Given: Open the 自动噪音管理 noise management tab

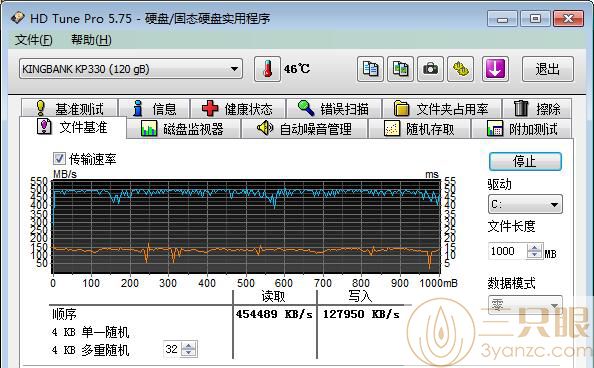Looking at the screenshot, I should click(x=304, y=129).
